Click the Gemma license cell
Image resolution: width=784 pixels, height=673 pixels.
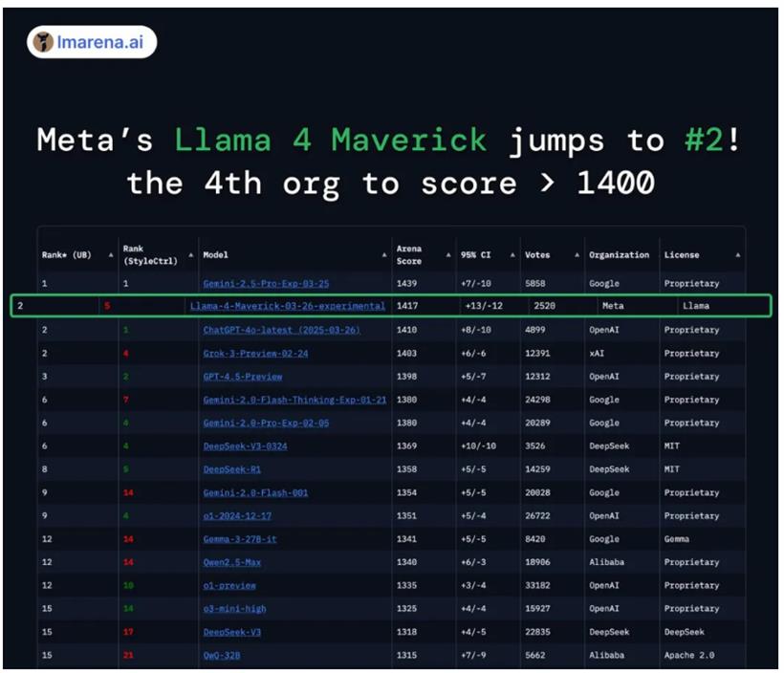click(x=677, y=539)
